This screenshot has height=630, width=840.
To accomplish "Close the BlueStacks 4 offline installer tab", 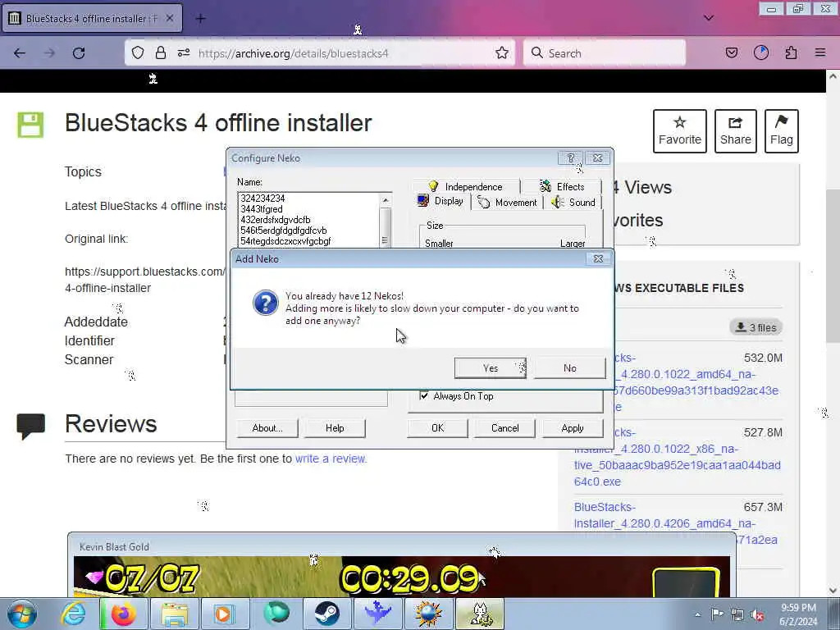I will point(169,18).
